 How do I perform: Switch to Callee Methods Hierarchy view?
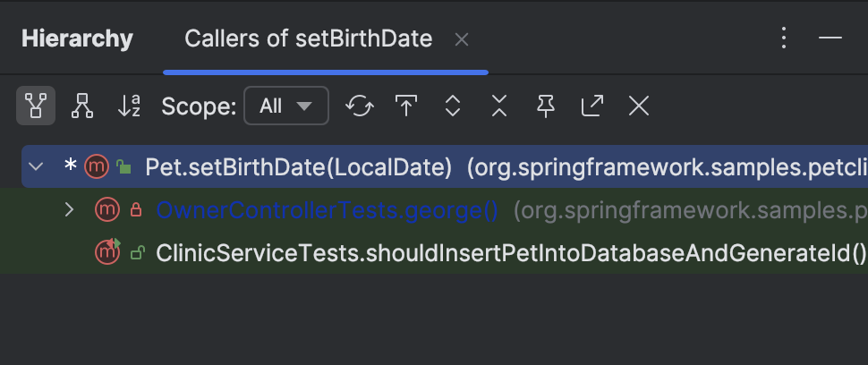82,106
